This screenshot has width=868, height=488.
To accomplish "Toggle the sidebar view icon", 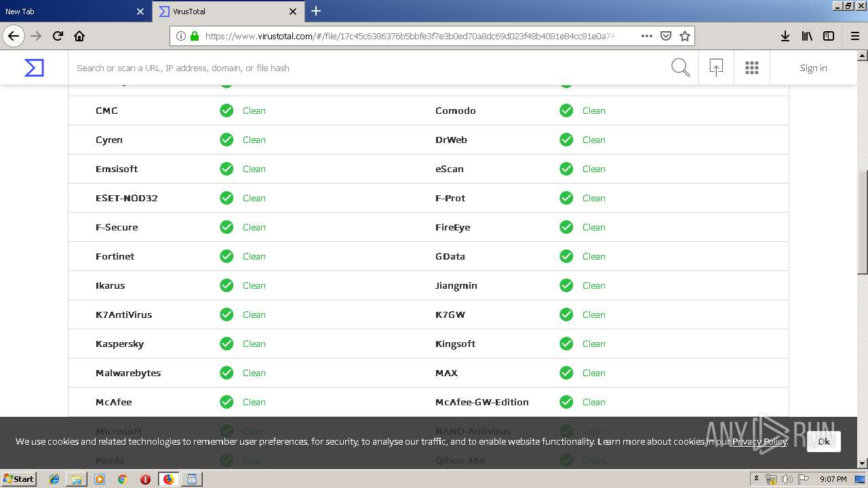I will pyautogui.click(x=829, y=36).
